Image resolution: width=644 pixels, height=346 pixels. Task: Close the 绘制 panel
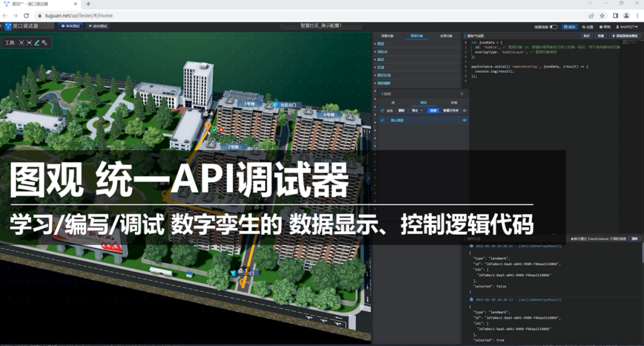(461, 94)
